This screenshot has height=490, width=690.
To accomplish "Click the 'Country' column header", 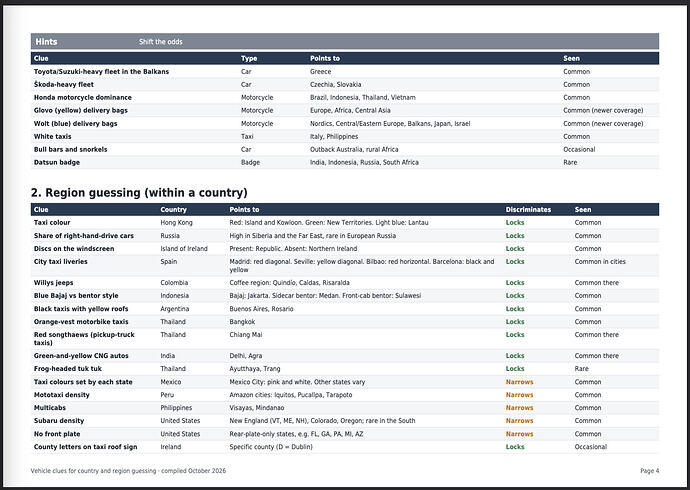I will click(173, 209).
